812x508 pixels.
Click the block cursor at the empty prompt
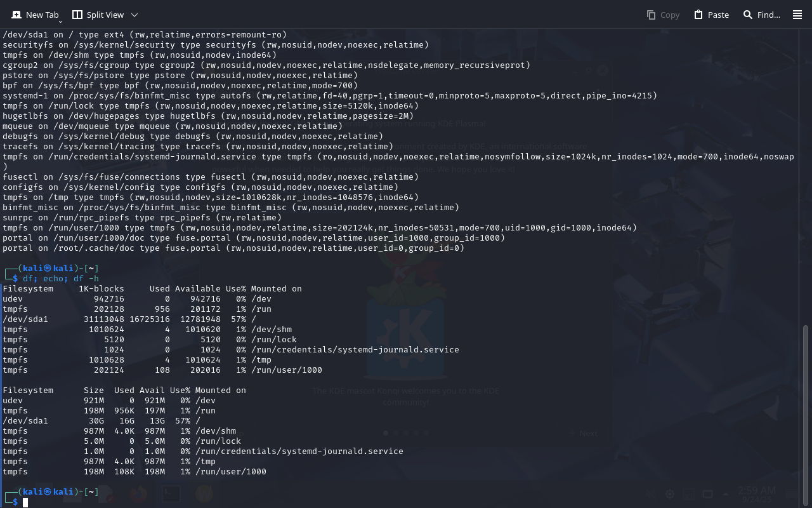pyautogui.click(x=25, y=502)
